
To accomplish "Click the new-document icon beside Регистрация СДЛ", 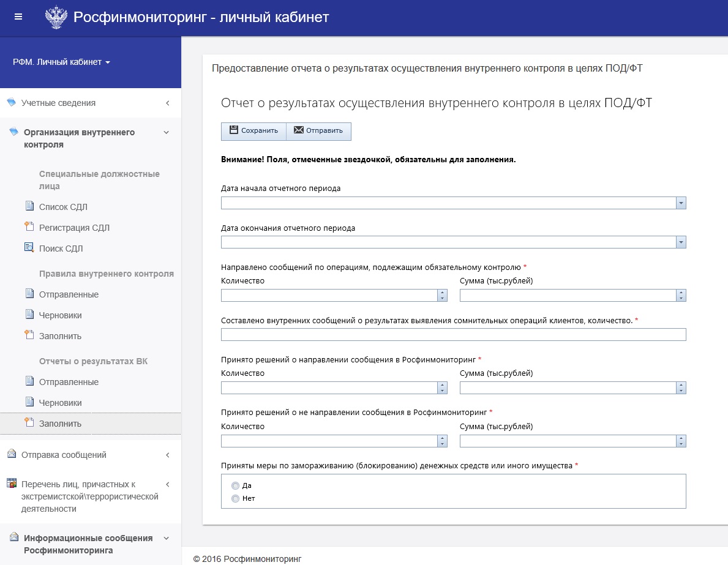I will (29, 226).
